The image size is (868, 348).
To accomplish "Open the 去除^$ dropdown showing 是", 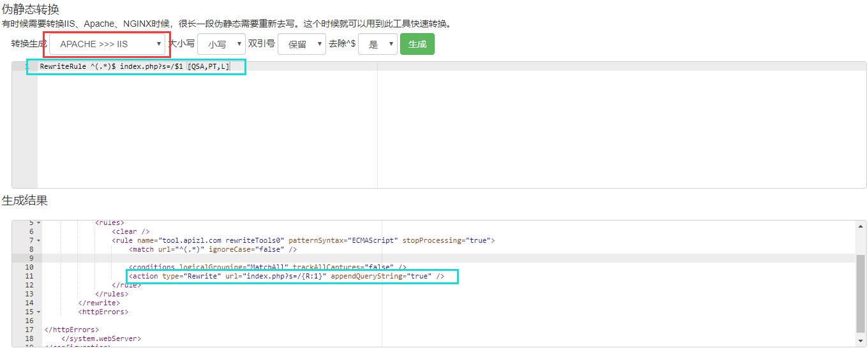I will coord(378,44).
